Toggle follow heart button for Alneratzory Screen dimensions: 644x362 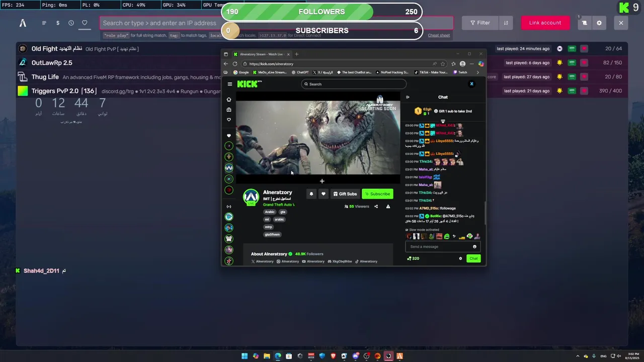[x=324, y=194]
